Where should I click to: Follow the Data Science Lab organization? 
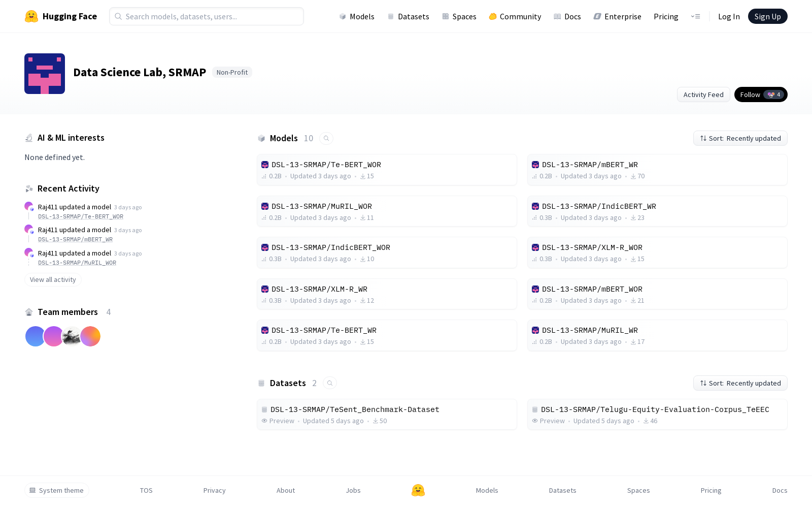coord(761,94)
